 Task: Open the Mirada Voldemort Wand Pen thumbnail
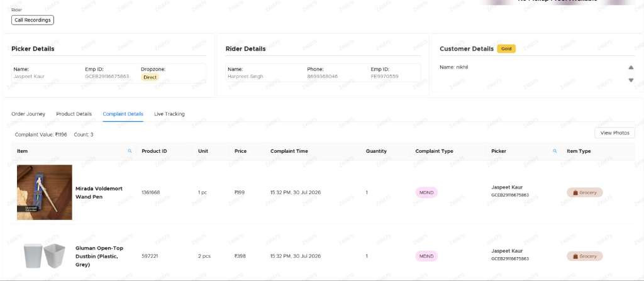45,192
